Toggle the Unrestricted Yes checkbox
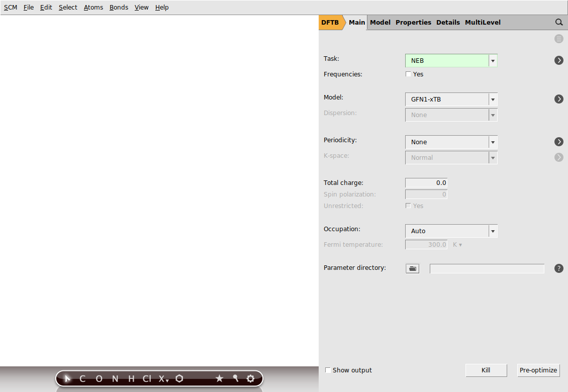The width and height of the screenshot is (568, 392). (408, 206)
